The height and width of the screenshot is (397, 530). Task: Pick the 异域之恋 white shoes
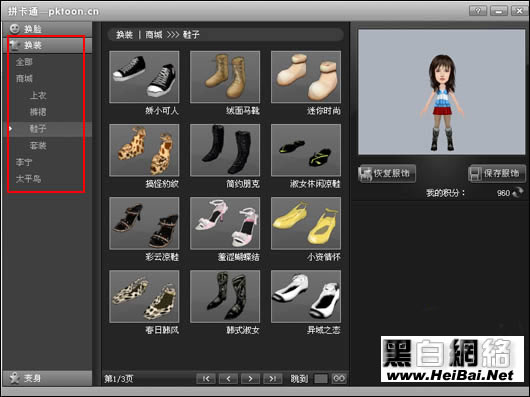[x=306, y=296]
